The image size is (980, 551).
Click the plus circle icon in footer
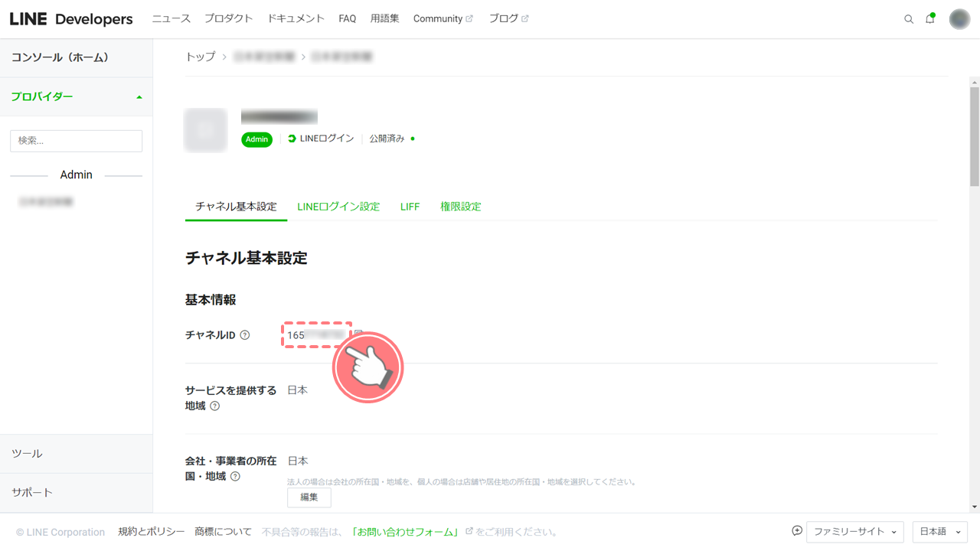click(797, 531)
